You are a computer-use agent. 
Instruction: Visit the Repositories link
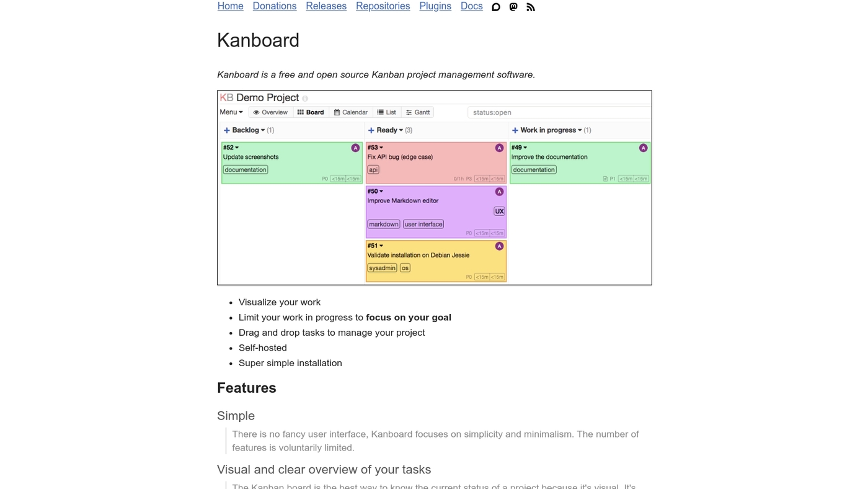(383, 6)
